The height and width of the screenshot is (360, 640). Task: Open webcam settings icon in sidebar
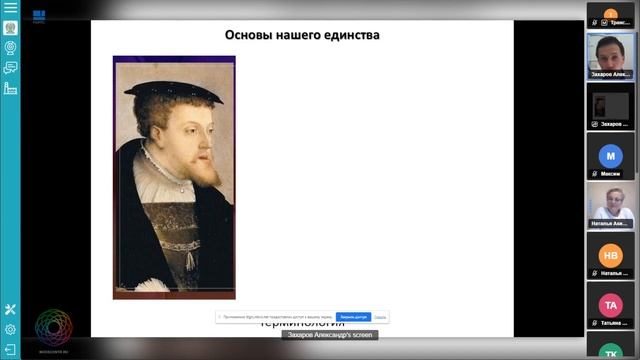(x=10, y=48)
